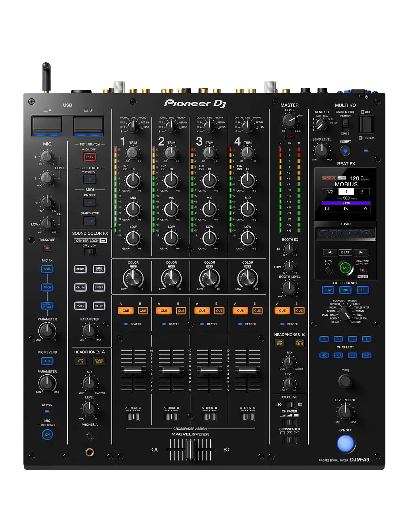Tap the Bluetooth pairing button

click(90, 179)
